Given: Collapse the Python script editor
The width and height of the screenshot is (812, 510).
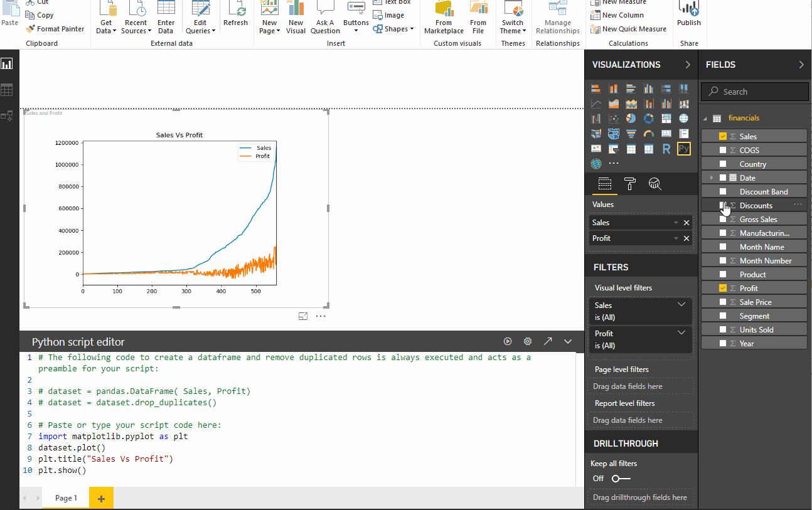Looking at the screenshot, I should coord(568,341).
